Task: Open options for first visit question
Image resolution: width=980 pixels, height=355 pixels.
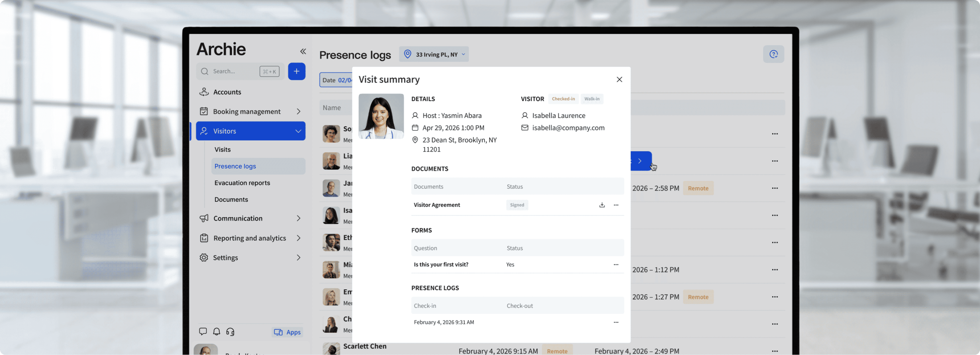Action: point(616,264)
